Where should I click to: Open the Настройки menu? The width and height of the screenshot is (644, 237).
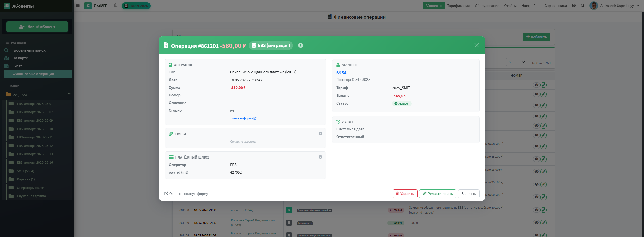coord(530,6)
